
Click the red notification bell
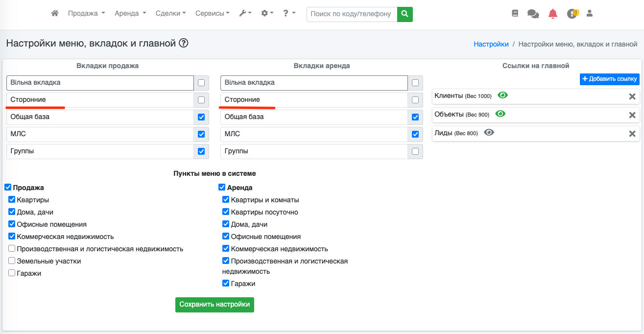click(x=553, y=14)
